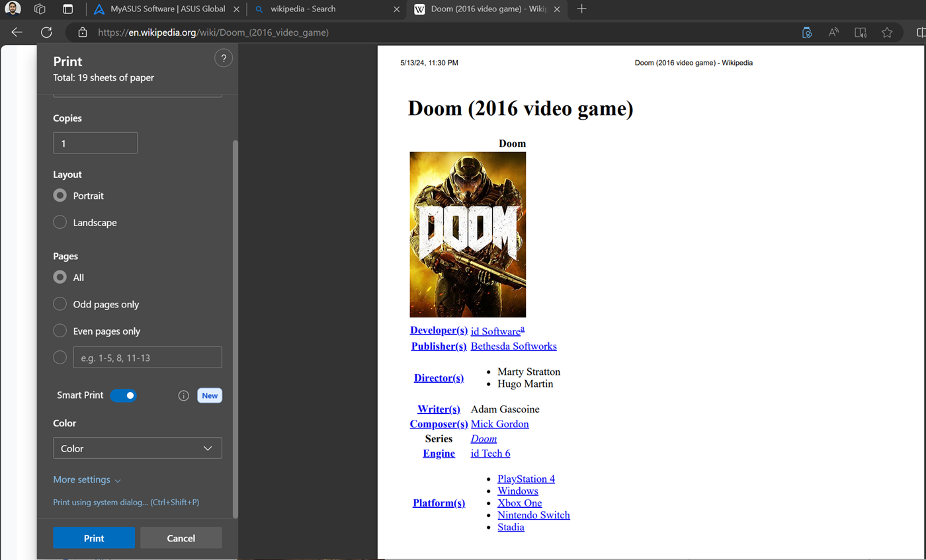Show Smart Print info icon
This screenshot has height=560, width=926.
[x=184, y=395]
